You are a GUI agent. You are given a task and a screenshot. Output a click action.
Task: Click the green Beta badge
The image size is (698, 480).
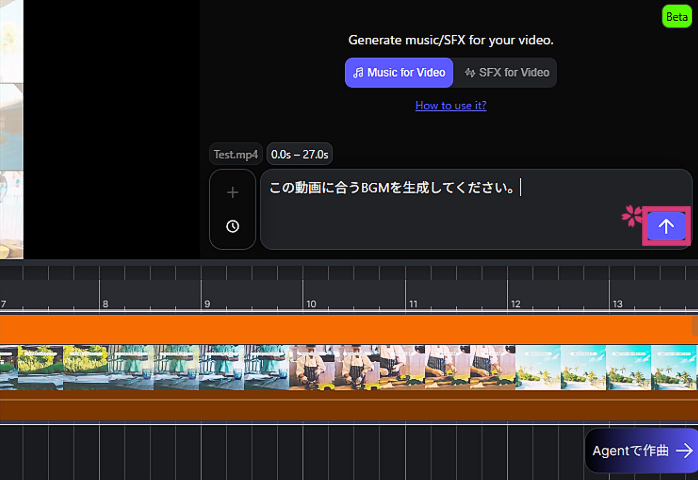(676, 16)
